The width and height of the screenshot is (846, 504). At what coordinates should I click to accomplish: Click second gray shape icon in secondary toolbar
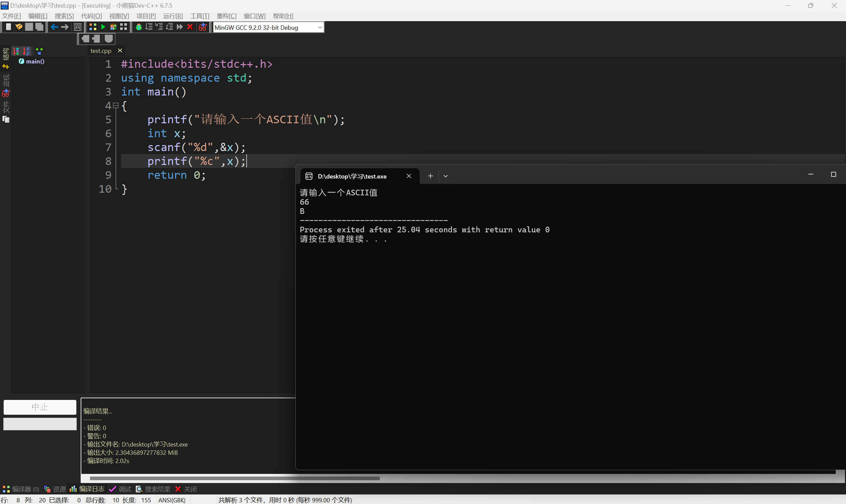pos(96,39)
